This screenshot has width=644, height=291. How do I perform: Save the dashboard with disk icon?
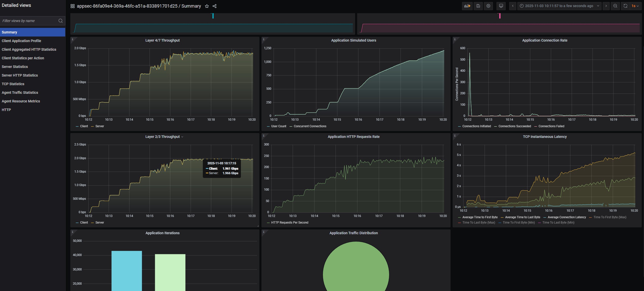tap(478, 6)
